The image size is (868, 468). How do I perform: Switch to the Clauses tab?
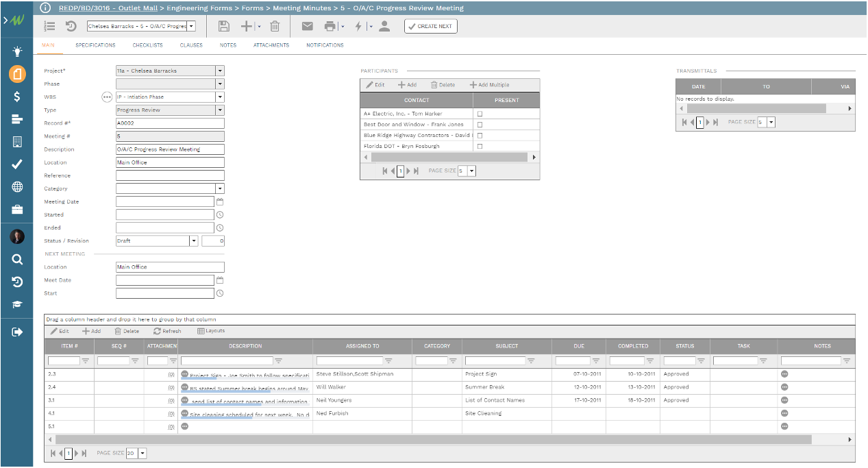click(x=191, y=45)
